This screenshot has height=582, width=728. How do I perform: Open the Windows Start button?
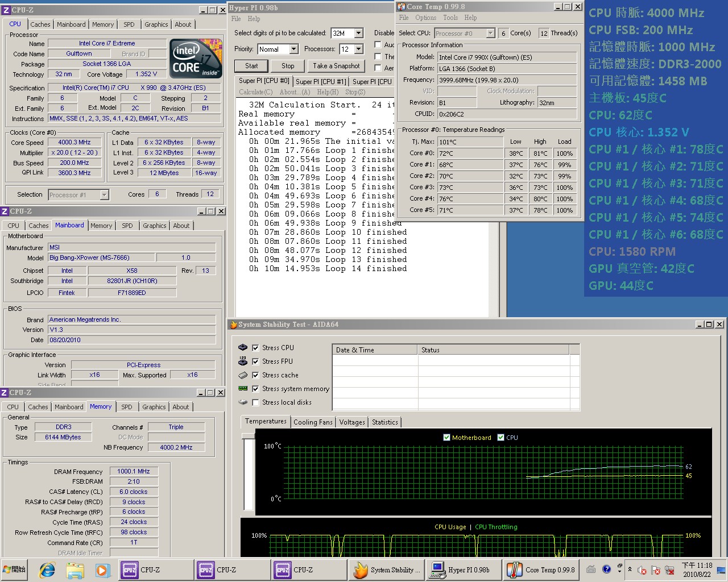click(x=15, y=569)
